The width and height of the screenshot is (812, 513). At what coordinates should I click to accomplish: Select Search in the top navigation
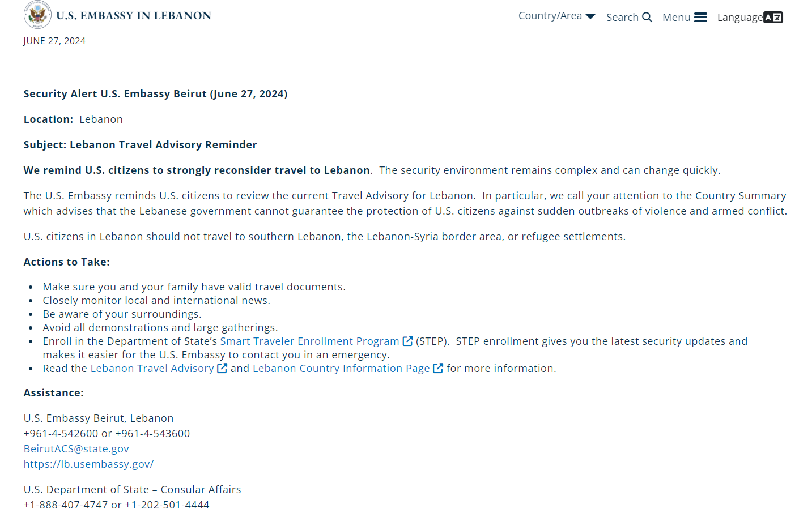(622, 18)
